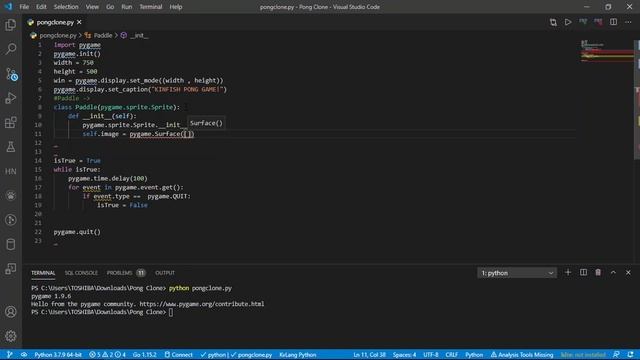640x360 pixels.
Task: Click the pygame contribute URL in terminal
Action: [202, 304]
